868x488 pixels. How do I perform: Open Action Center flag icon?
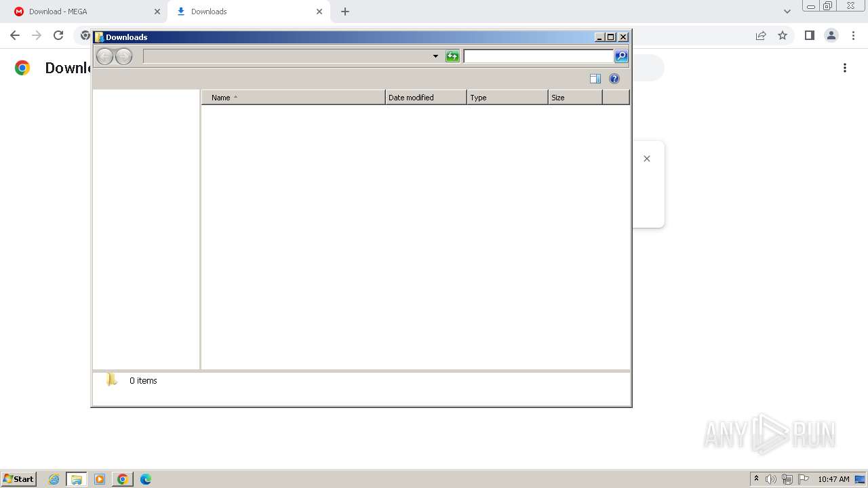click(804, 479)
